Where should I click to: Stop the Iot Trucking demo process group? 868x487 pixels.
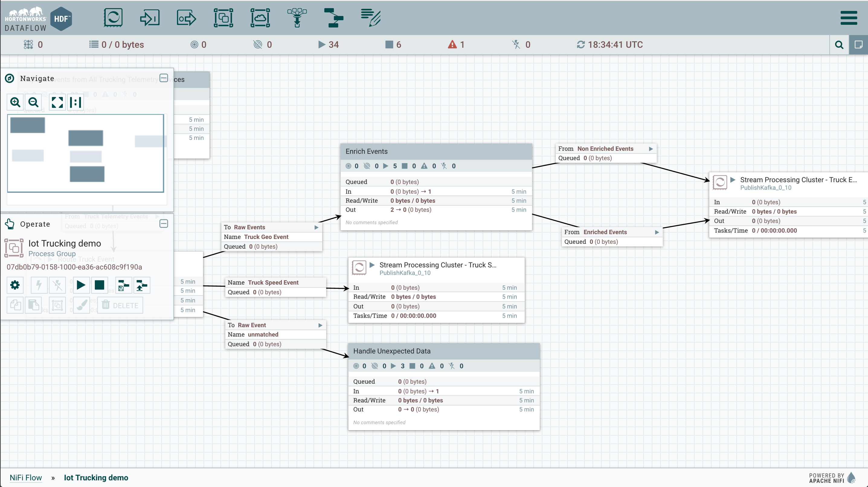tap(99, 285)
